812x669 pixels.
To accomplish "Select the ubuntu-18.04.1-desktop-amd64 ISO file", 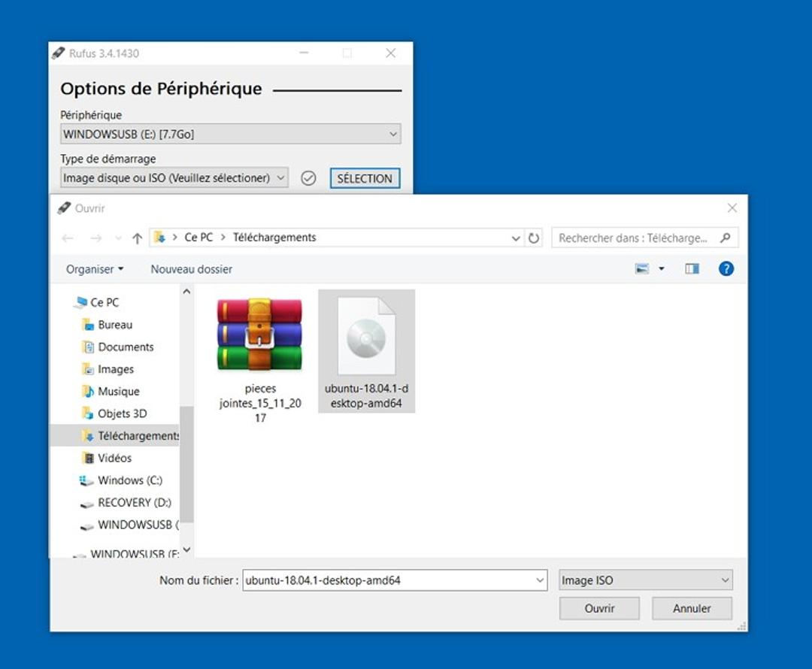I will (365, 350).
